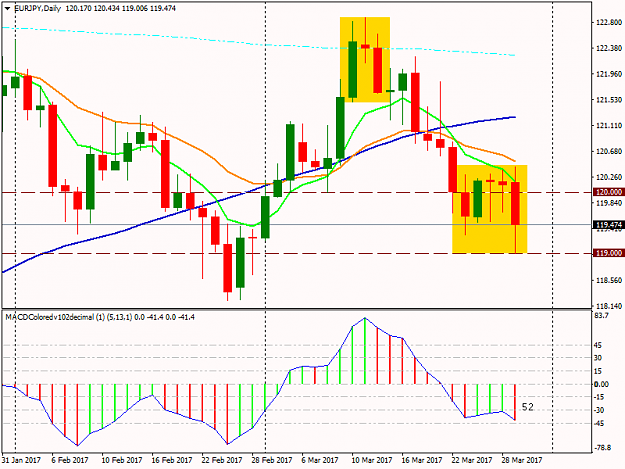Select the 122.800 price axis label

click(609, 22)
